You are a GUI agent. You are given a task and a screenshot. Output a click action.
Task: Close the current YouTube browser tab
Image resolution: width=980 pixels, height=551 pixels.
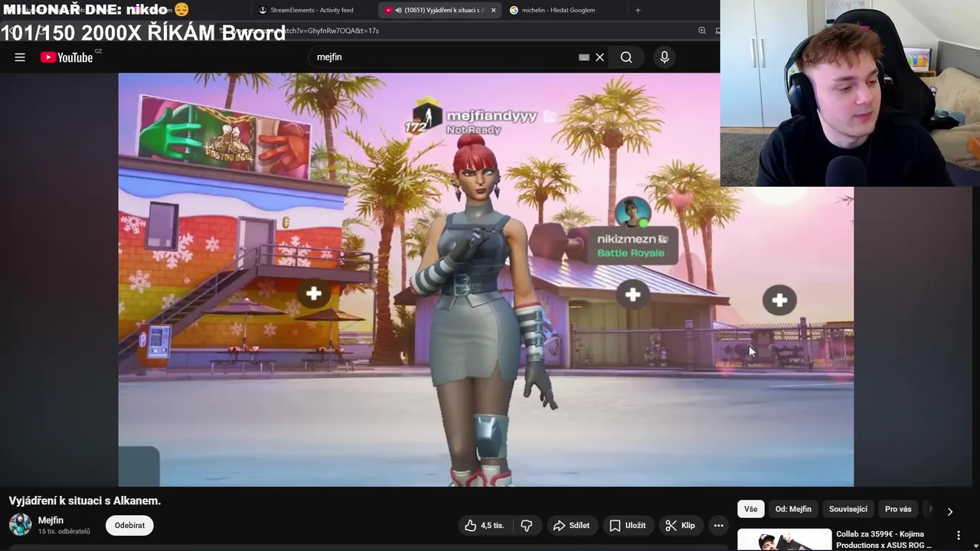point(493,10)
